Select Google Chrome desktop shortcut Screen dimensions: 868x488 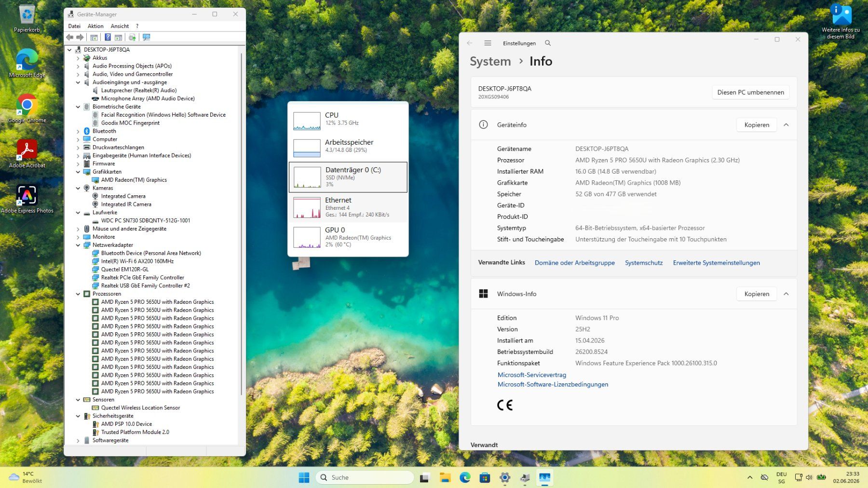pos(27,109)
